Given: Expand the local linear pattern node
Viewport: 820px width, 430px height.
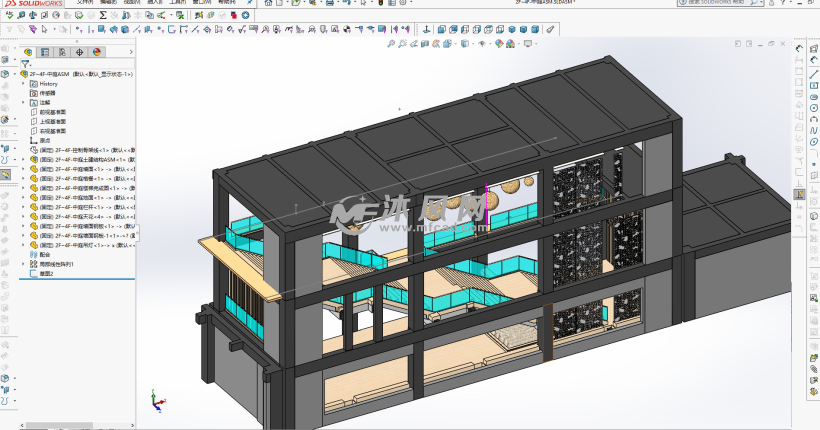Looking at the screenshot, I should (x=23, y=264).
